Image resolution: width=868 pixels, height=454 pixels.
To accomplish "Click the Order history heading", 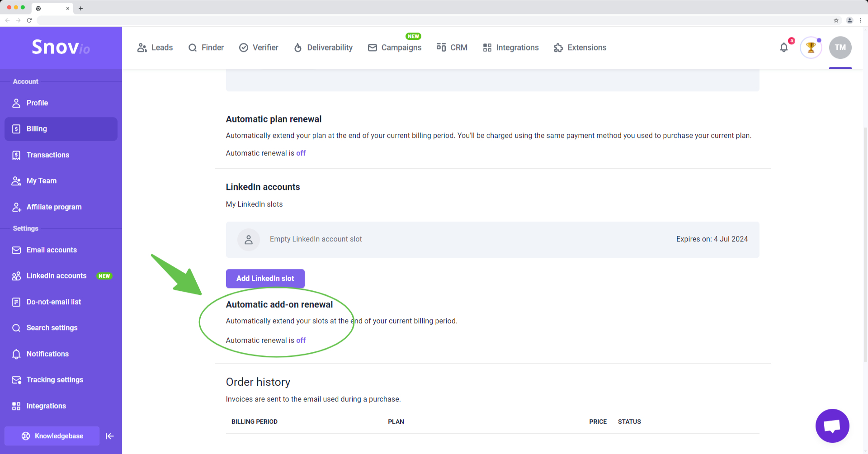I will pyautogui.click(x=258, y=382).
